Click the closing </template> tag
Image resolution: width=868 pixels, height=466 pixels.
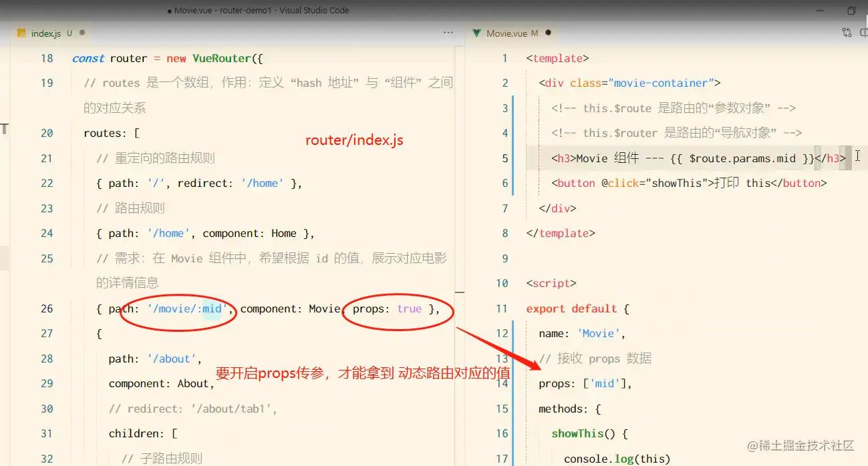pyautogui.click(x=561, y=233)
